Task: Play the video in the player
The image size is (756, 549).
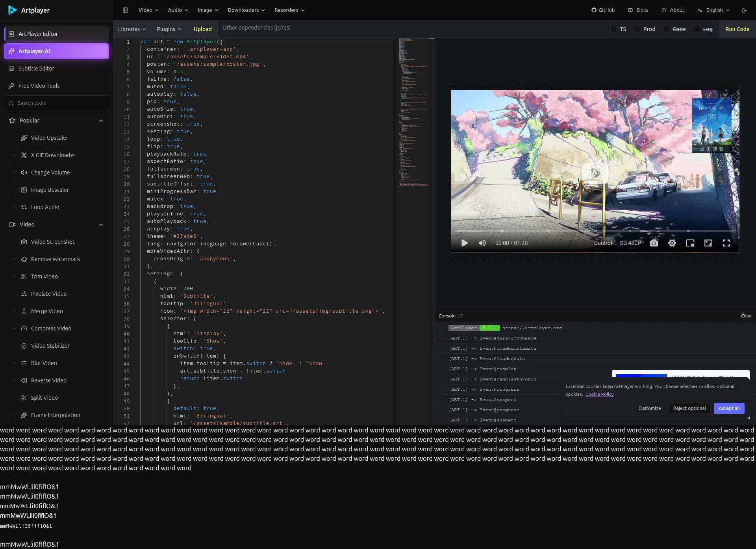Action: click(x=464, y=243)
